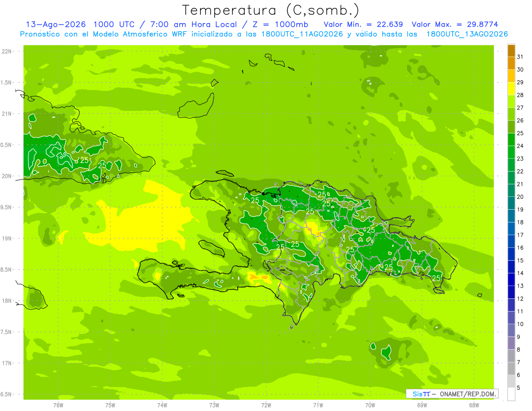Click yellow legend swatch between 28 and 29
Viewport: 532px width, 411px height.
pyautogui.click(x=511, y=89)
